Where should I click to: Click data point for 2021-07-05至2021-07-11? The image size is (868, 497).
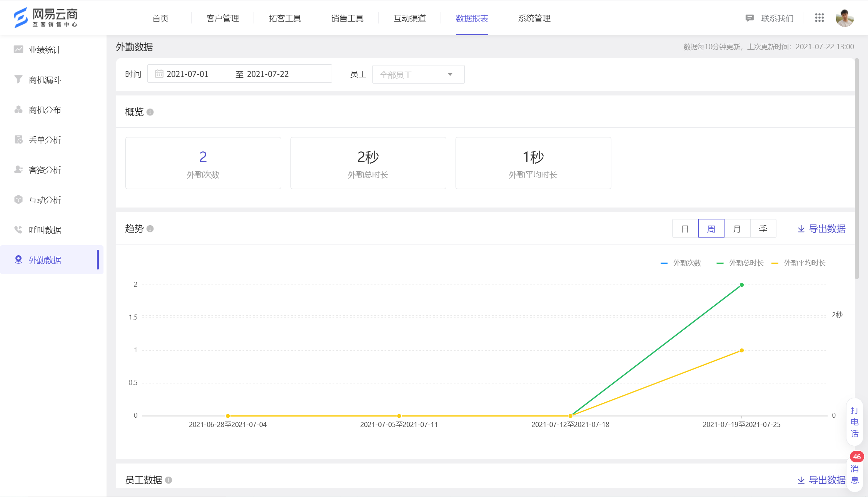click(399, 416)
